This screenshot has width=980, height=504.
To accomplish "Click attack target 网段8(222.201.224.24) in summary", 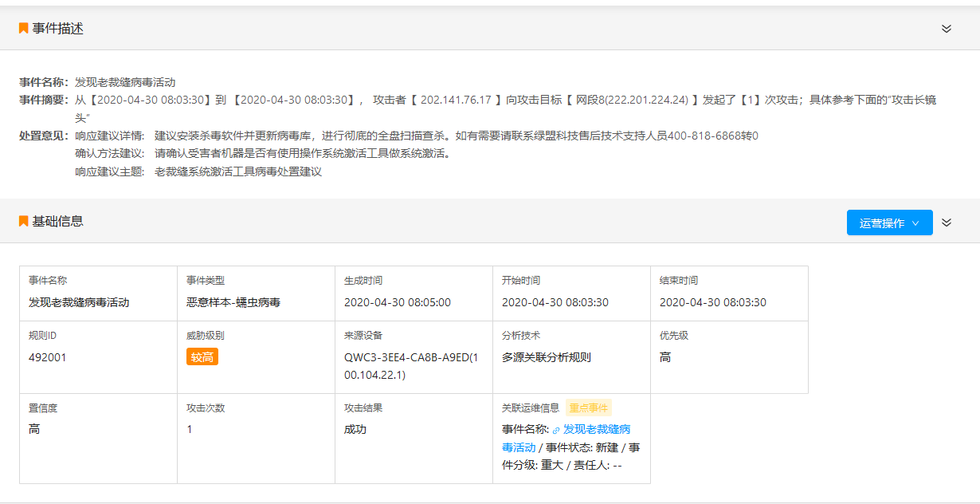I will pos(633,100).
